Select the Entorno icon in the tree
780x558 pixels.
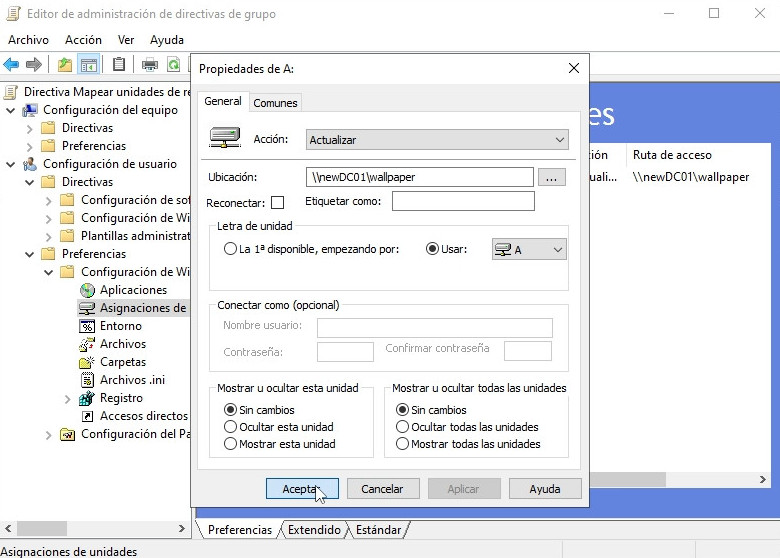(87, 326)
